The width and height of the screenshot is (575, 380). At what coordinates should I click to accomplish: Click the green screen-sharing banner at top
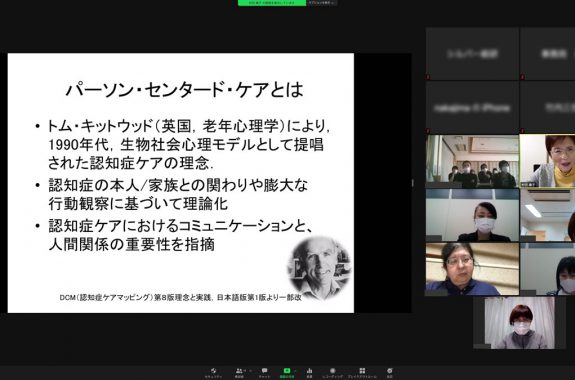272,3
